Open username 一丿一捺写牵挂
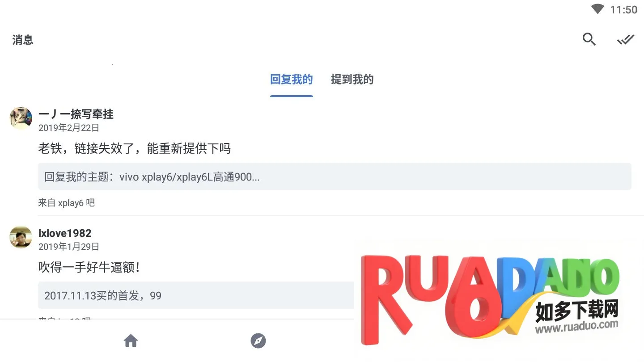The height and width of the screenshot is (362, 644). [x=76, y=114]
